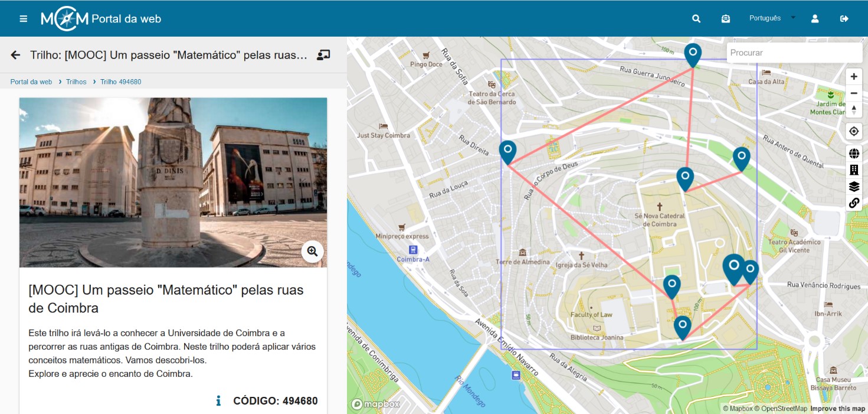
Task: Open the search icon in header
Action: click(x=696, y=19)
